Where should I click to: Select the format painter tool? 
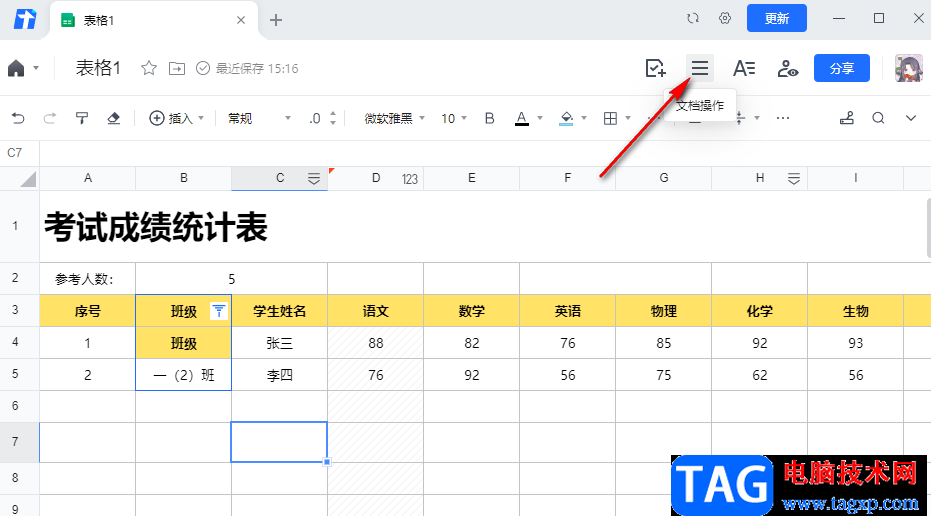[82, 118]
